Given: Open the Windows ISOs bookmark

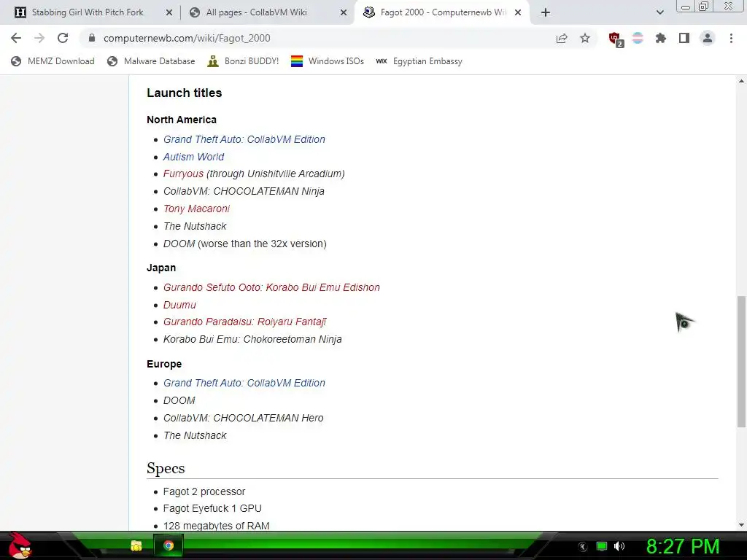Looking at the screenshot, I should click(328, 61).
